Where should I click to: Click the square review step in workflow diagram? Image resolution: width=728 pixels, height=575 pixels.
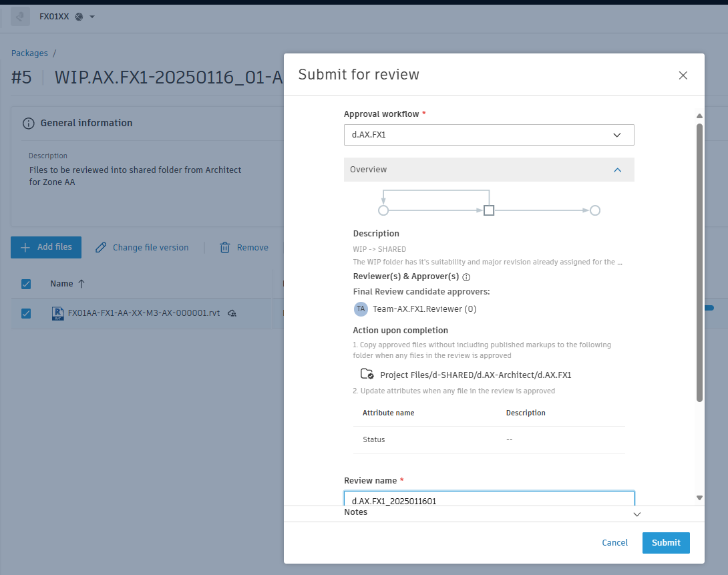pyautogui.click(x=489, y=210)
